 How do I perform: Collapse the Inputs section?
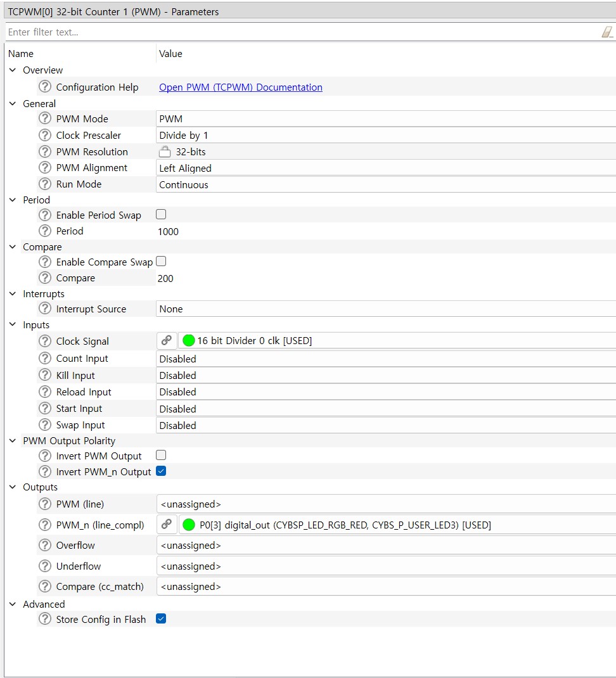13,324
